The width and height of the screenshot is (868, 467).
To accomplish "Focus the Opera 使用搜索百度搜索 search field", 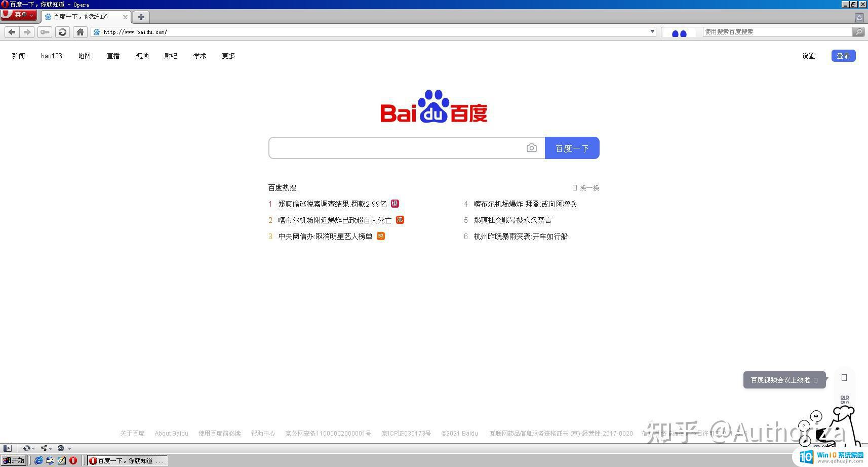I will click(778, 32).
